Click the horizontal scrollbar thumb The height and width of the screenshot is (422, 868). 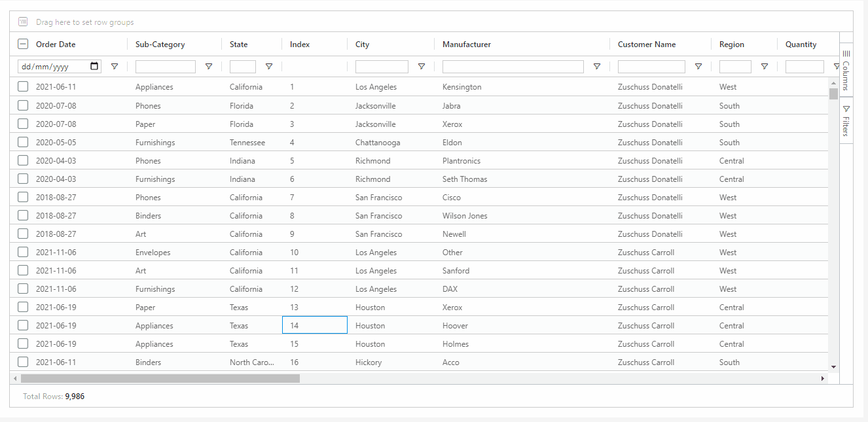160,378
